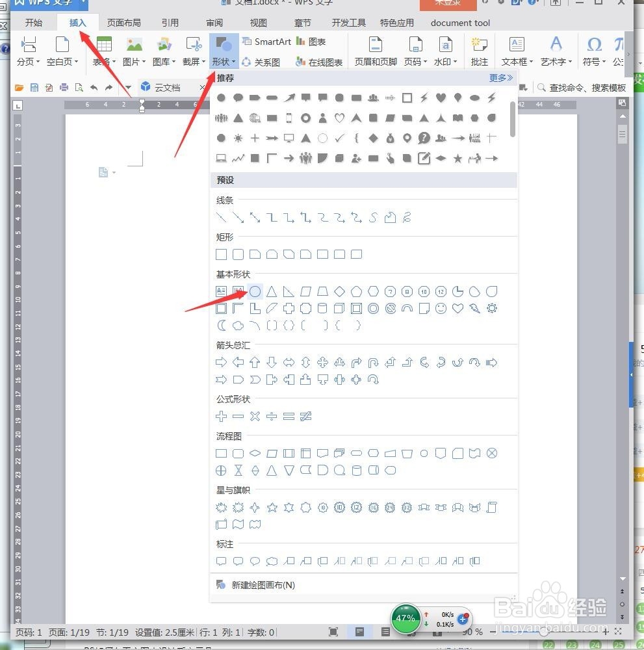Select the isosceles triangle in basic shapes
The height and width of the screenshot is (650, 644).
[272, 291]
